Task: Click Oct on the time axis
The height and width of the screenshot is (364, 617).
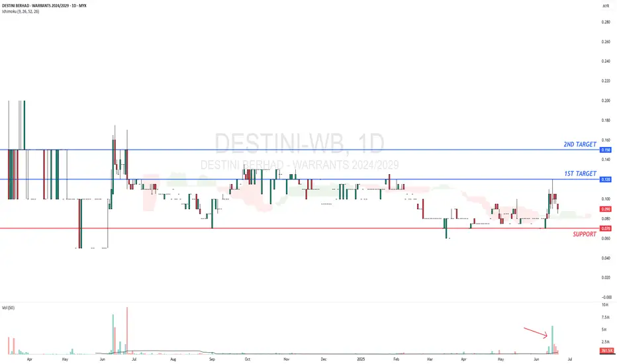Action: coord(247,359)
